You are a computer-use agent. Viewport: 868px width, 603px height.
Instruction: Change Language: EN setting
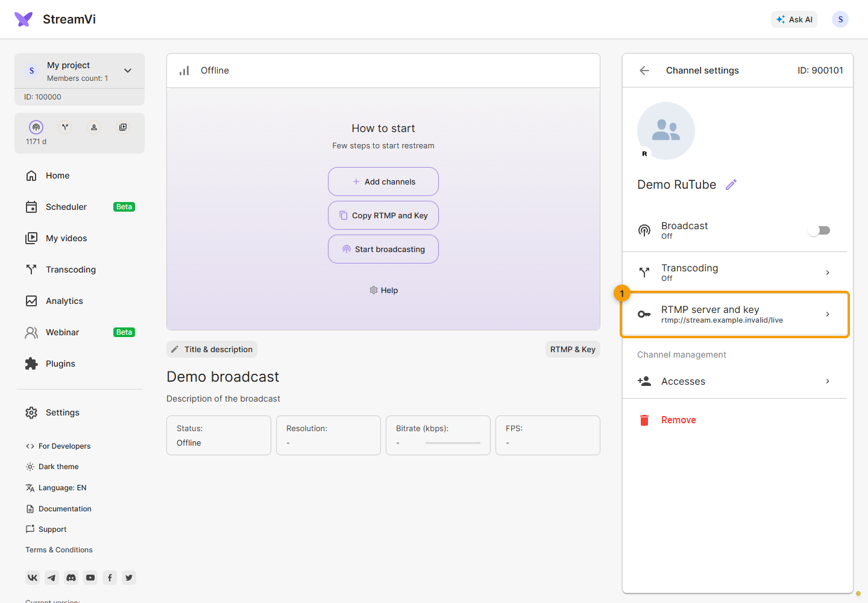(56, 488)
